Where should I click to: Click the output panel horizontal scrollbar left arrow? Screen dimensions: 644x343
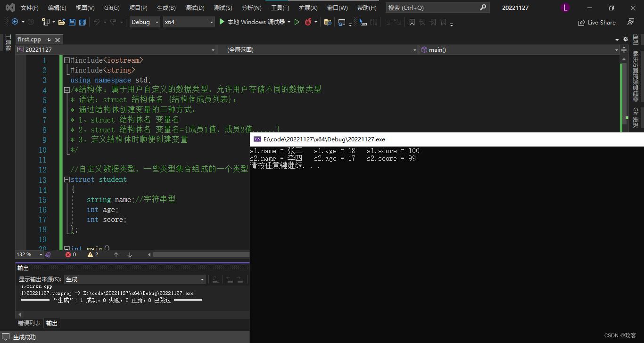click(x=19, y=314)
